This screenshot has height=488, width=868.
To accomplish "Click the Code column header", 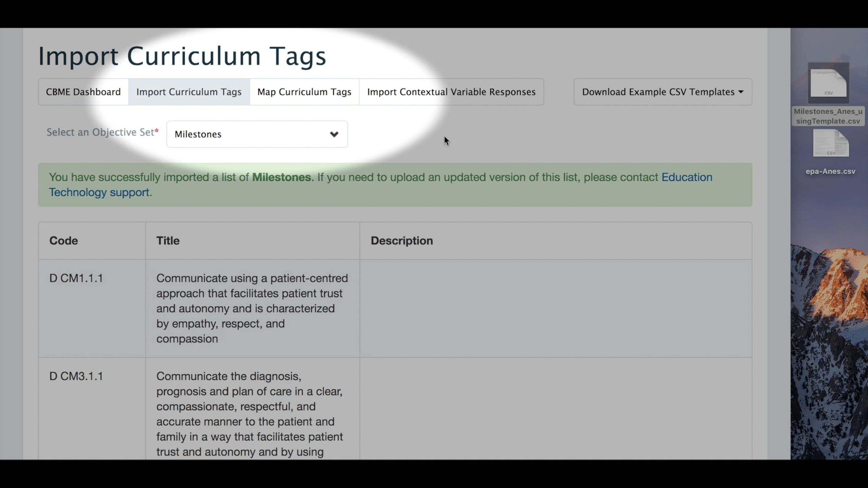I will pyautogui.click(x=64, y=240).
